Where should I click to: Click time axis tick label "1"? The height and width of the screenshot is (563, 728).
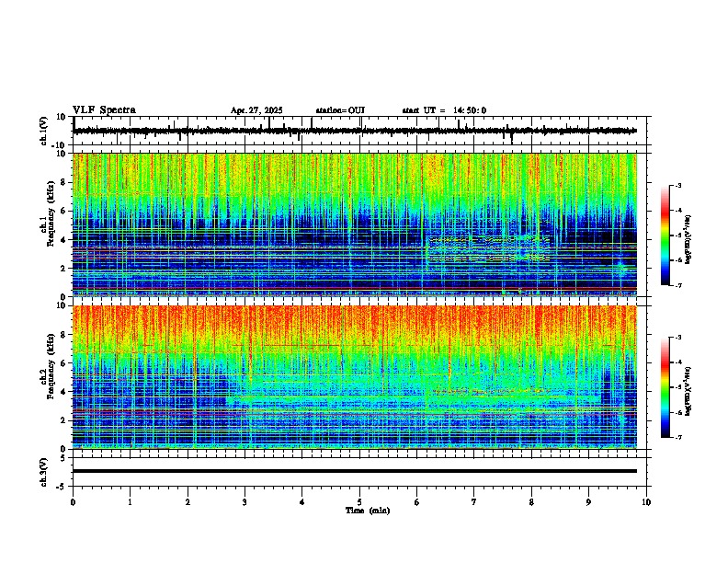point(130,502)
